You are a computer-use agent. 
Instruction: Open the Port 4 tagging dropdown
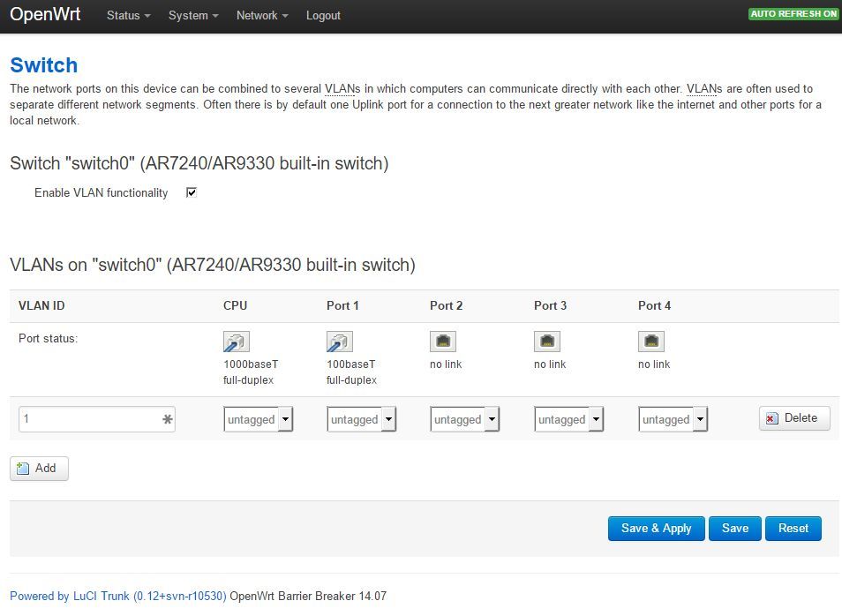[673, 419]
